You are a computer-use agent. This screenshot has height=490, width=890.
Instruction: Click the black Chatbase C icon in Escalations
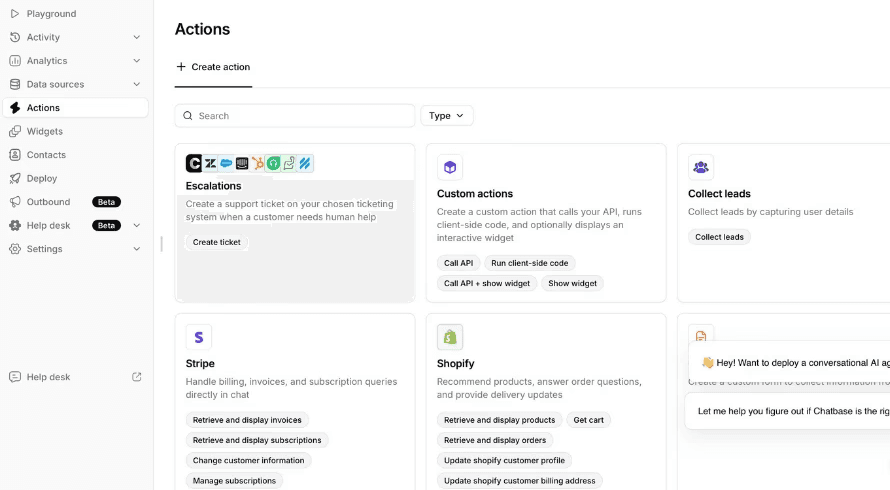pos(194,164)
